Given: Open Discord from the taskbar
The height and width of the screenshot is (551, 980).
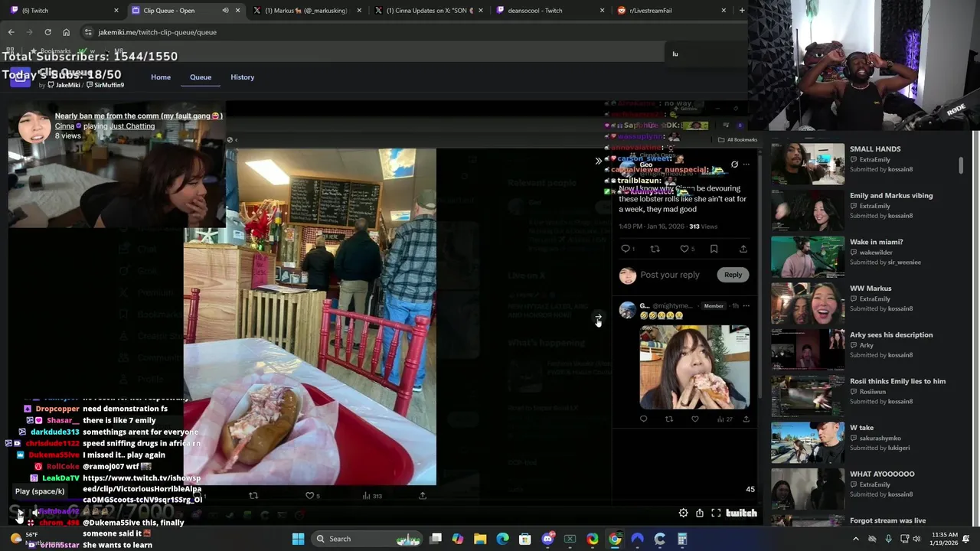Looking at the screenshot, I should click(547, 539).
